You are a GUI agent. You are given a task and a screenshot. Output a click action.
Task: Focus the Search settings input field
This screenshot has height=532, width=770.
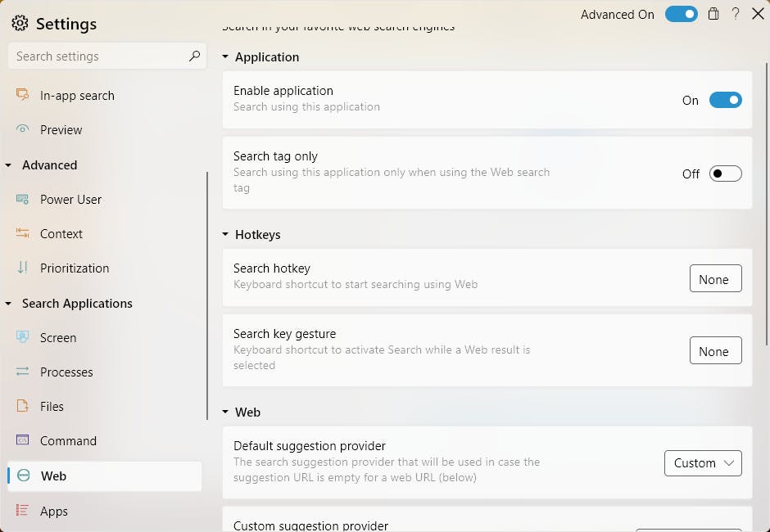pyautogui.click(x=98, y=56)
